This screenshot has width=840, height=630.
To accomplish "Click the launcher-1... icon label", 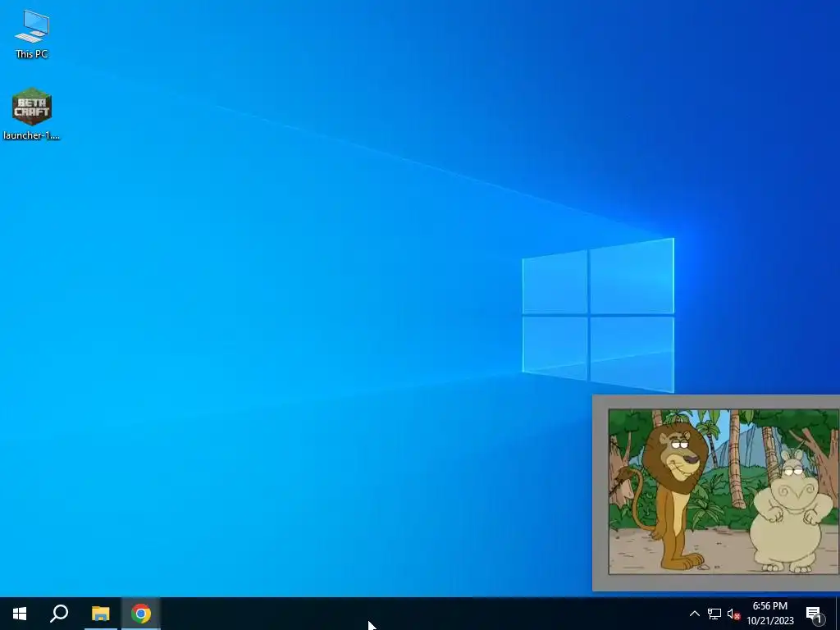I will [32, 135].
